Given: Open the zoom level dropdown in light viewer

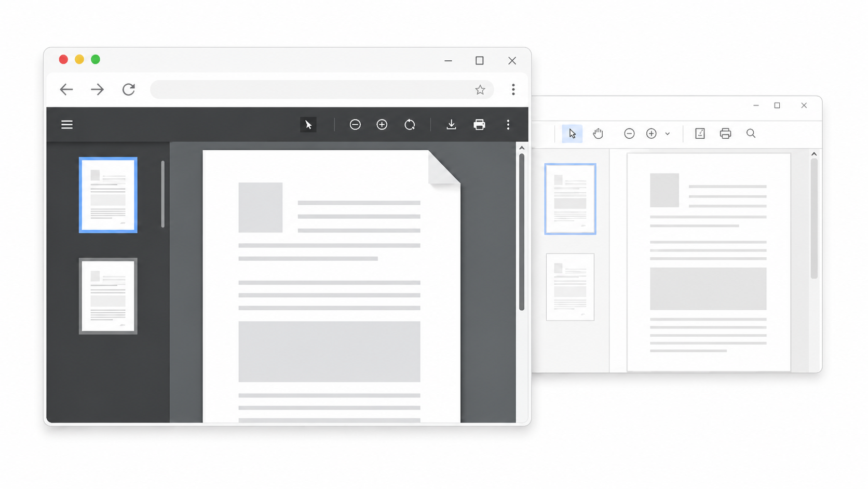Looking at the screenshot, I should pyautogui.click(x=668, y=134).
